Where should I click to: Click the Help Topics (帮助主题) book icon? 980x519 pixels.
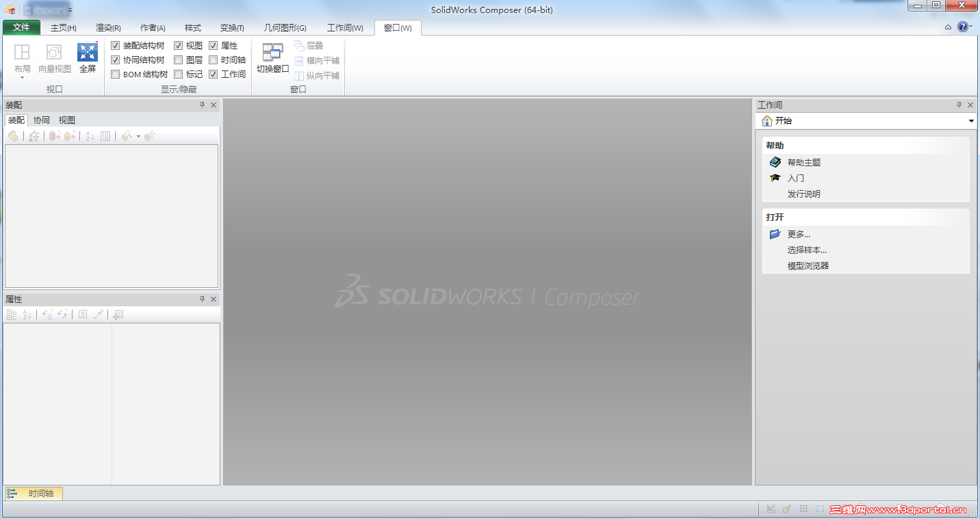click(775, 162)
